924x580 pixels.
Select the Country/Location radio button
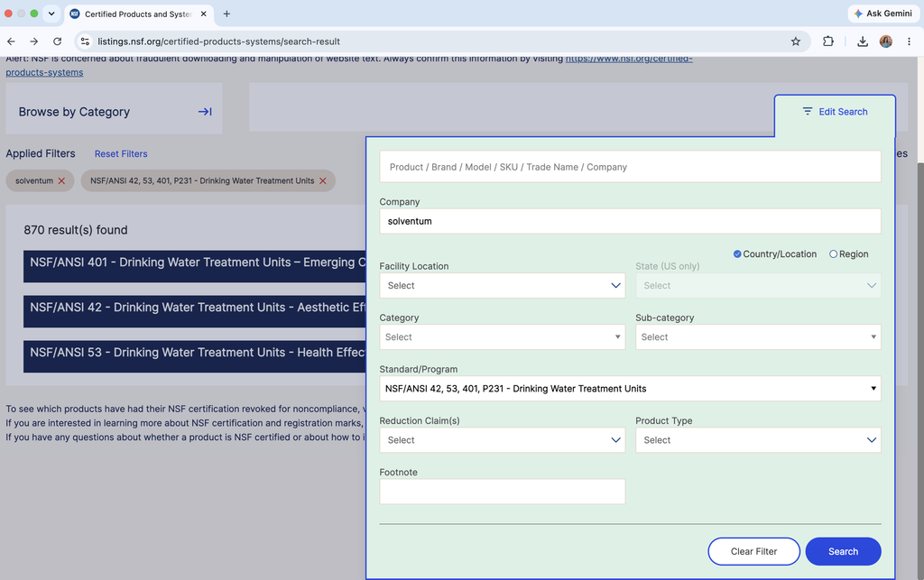point(737,253)
